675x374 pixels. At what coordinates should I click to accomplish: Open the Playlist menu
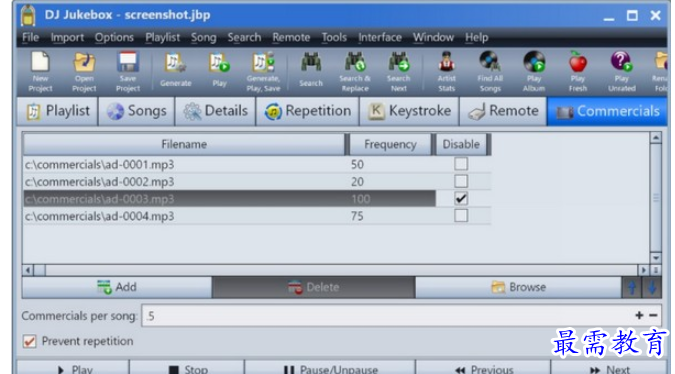(162, 37)
